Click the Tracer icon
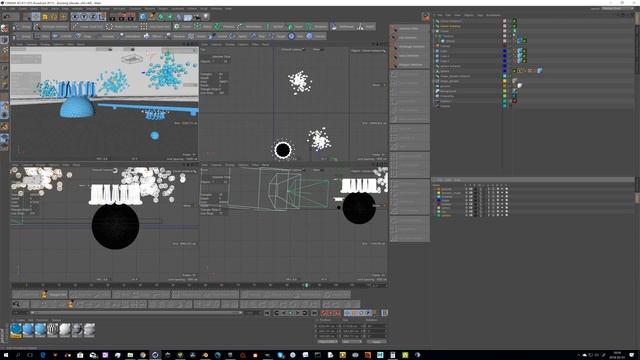This screenshot has height=360, width=640. [291, 27]
